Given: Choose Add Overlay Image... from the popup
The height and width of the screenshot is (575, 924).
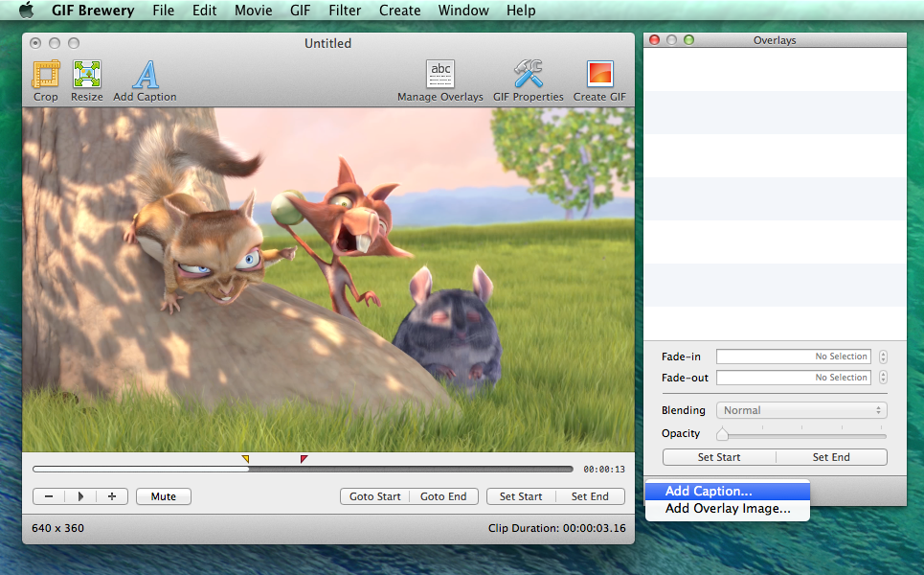Looking at the screenshot, I should 727,508.
